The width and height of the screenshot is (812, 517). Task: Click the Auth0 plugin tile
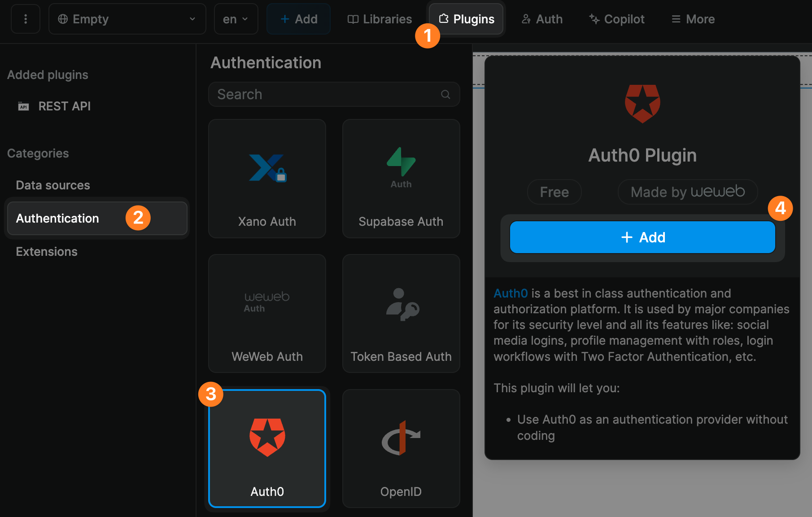click(x=267, y=449)
